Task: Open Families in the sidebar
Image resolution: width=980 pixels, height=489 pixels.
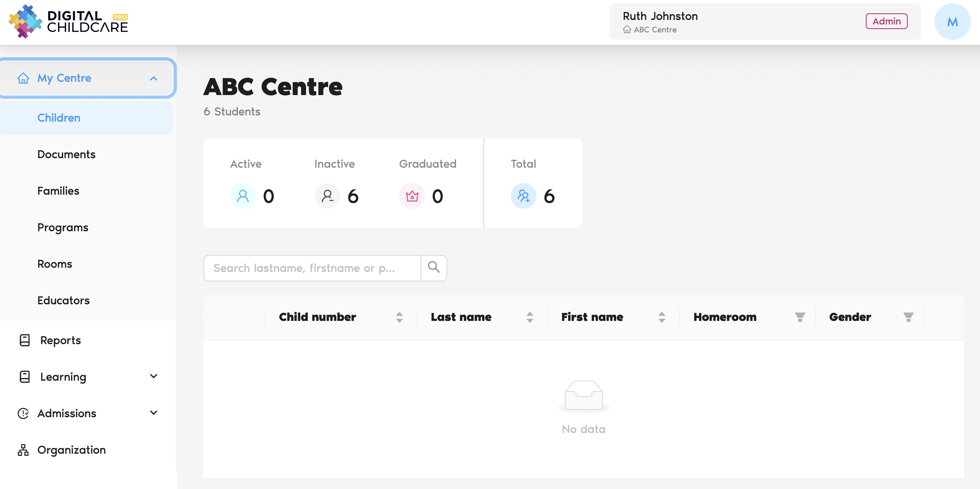Action: click(58, 191)
